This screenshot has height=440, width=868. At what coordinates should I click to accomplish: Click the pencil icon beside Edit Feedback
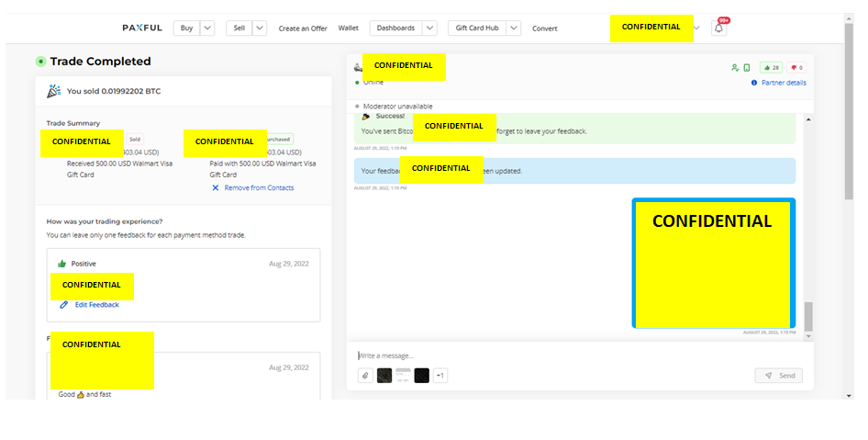click(x=63, y=305)
